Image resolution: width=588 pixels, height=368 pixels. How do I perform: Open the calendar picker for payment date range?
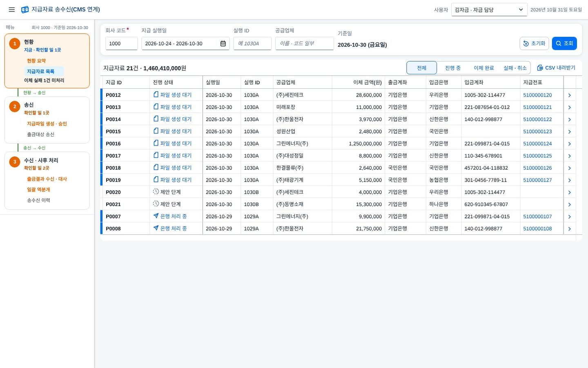[223, 43]
